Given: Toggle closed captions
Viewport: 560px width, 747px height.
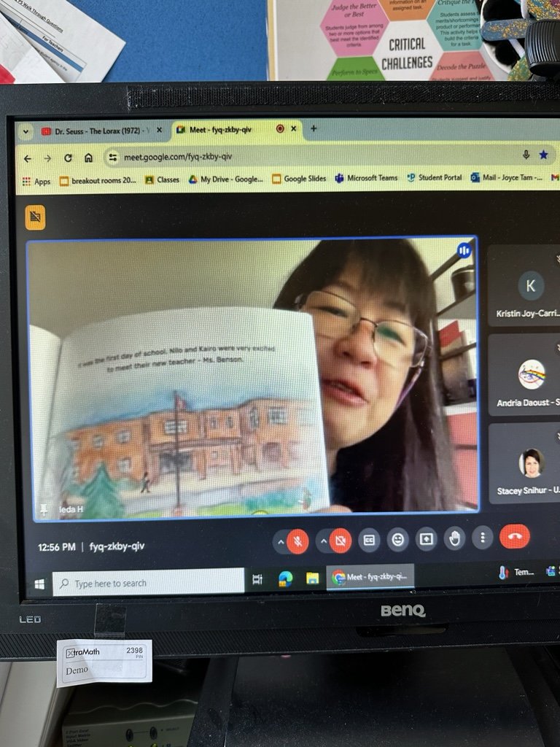Looking at the screenshot, I should click(369, 540).
